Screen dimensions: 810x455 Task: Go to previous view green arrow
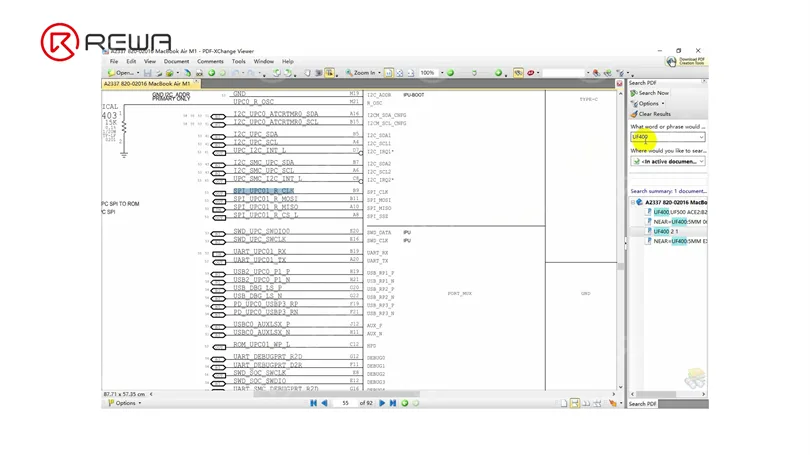[211, 73]
